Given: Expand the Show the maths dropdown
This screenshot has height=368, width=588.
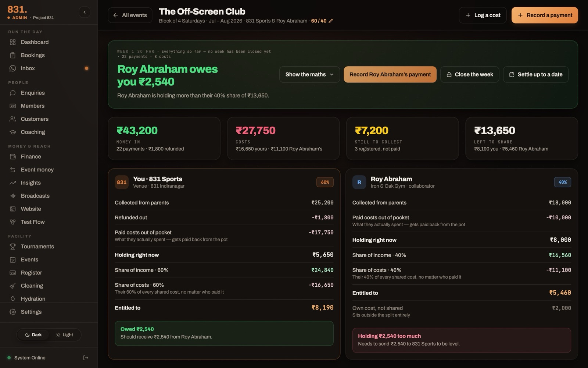Looking at the screenshot, I should (309, 74).
